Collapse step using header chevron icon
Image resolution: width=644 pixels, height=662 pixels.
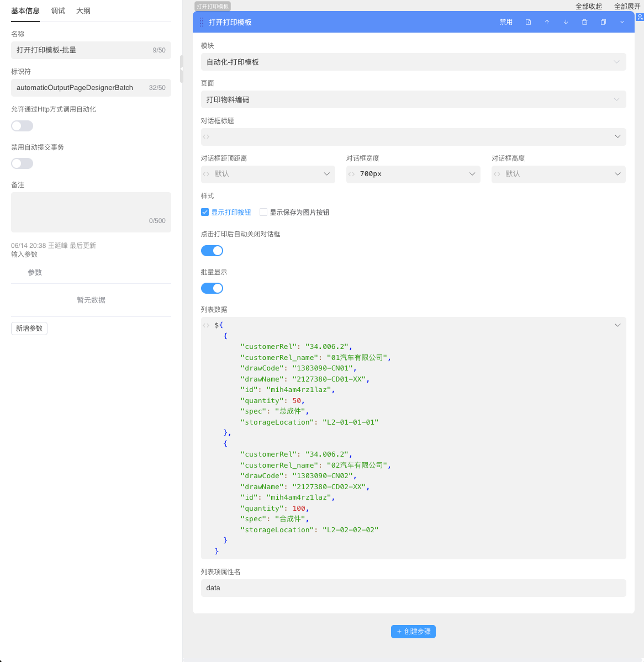(622, 22)
